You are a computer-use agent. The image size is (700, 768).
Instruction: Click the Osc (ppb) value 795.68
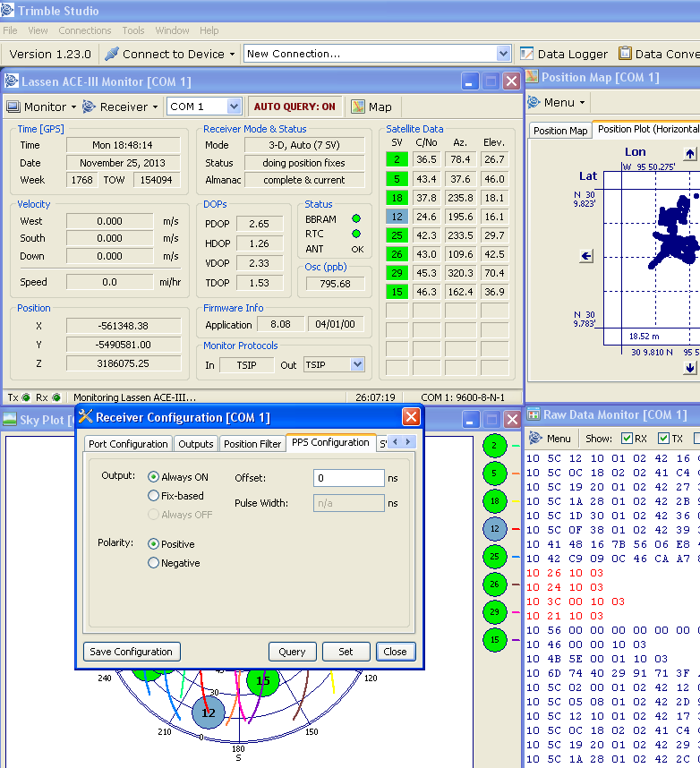click(335, 284)
